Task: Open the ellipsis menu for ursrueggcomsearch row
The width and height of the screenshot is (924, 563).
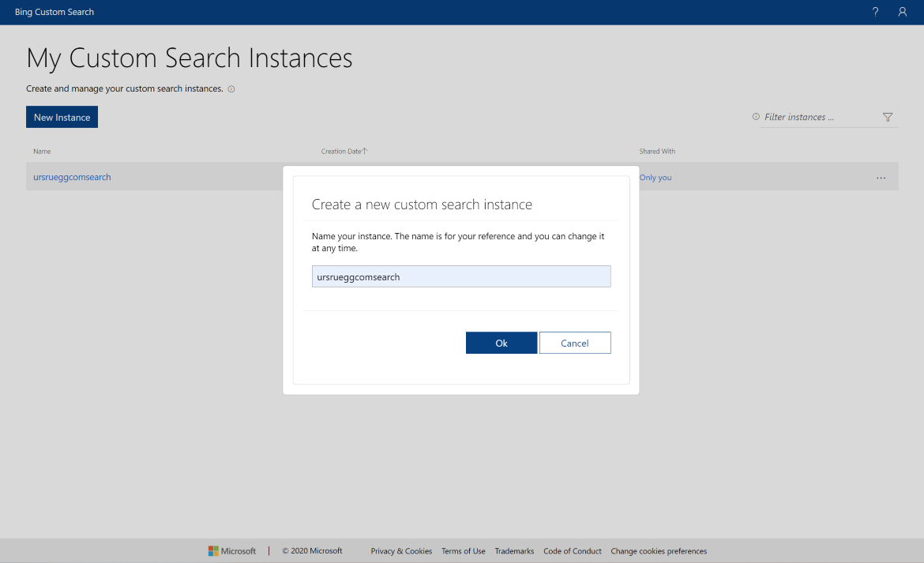Action: 881,178
